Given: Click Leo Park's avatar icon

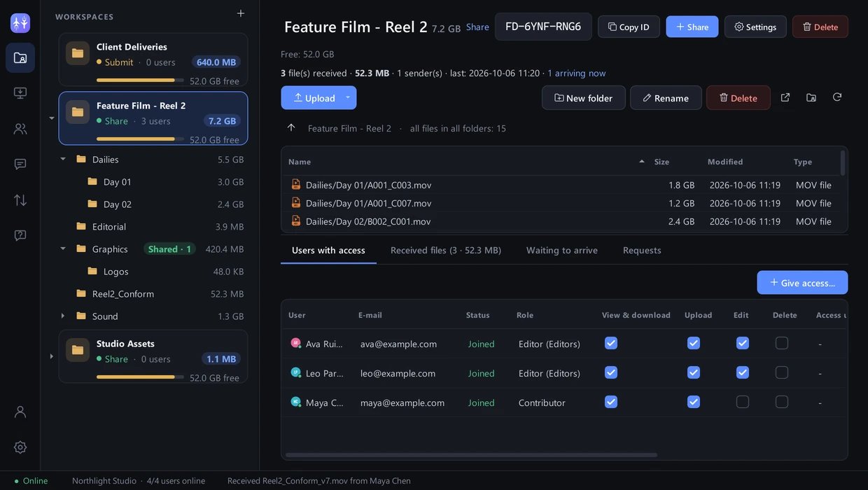Looking at the screenshot, I should pos(296,373).
